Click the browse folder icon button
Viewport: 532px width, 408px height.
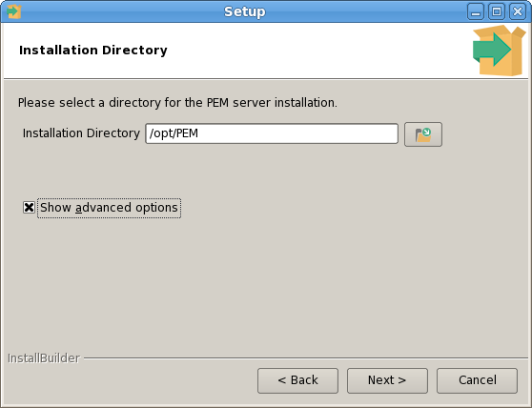click(423, 134)
